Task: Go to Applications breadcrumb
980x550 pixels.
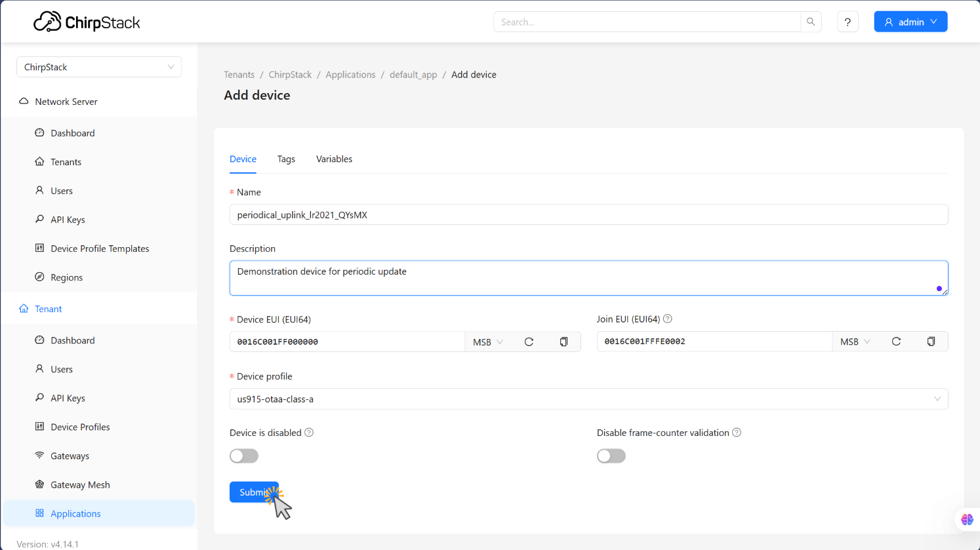Action: [x=350, y=75]
